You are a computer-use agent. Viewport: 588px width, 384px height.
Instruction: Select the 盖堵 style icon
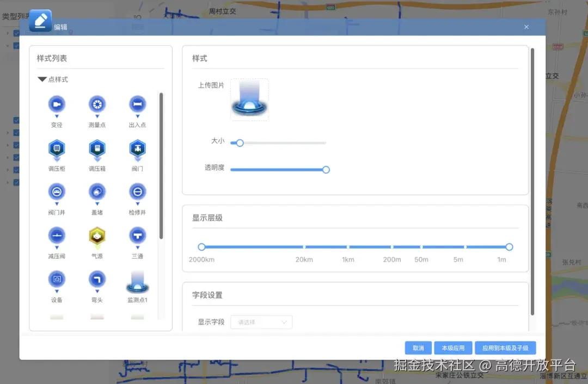(97, 194)
